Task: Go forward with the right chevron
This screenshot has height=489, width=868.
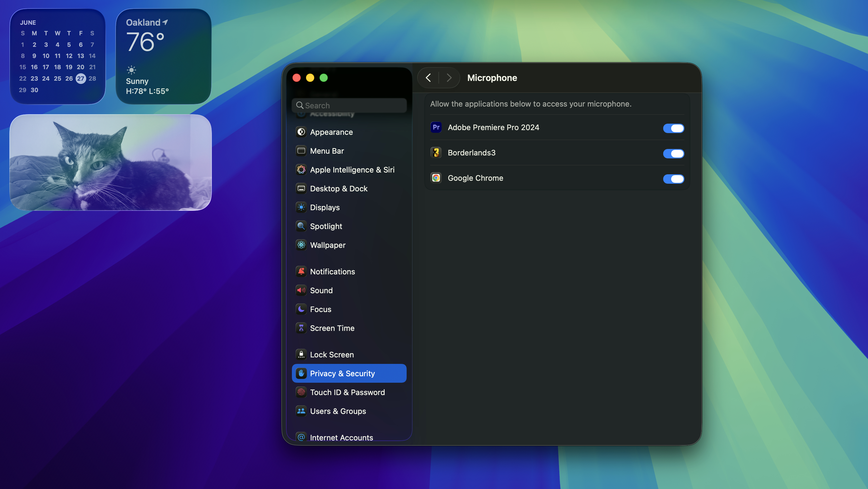Action: click(x=449, y=78)
